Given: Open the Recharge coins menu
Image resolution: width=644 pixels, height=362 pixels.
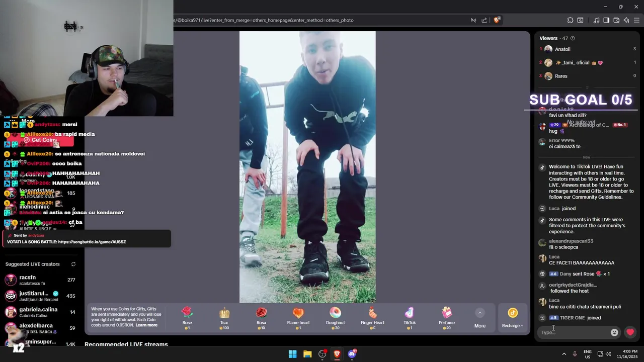Looking at the screenshot, I should (512, 318).
